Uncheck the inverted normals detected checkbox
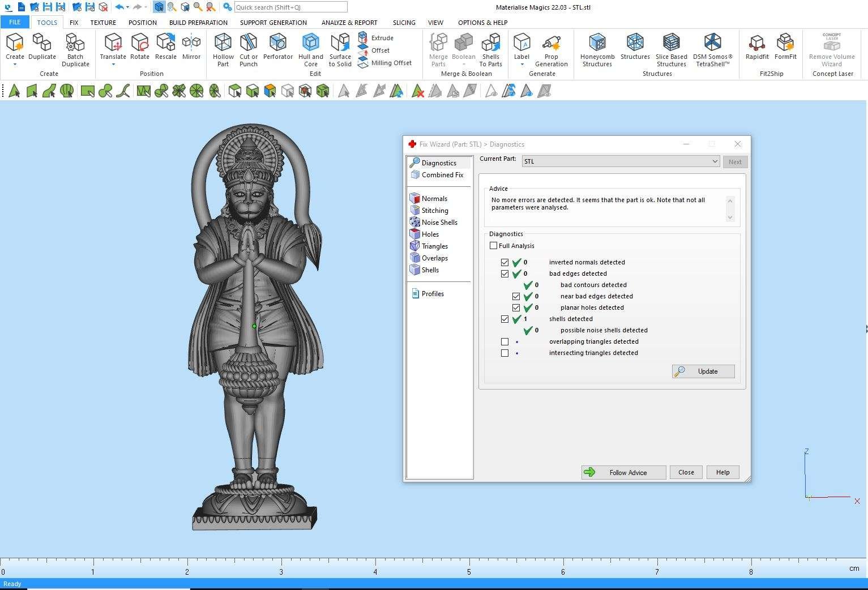The width and height of the screenshot is (868, 590). [x=505, y=263]
